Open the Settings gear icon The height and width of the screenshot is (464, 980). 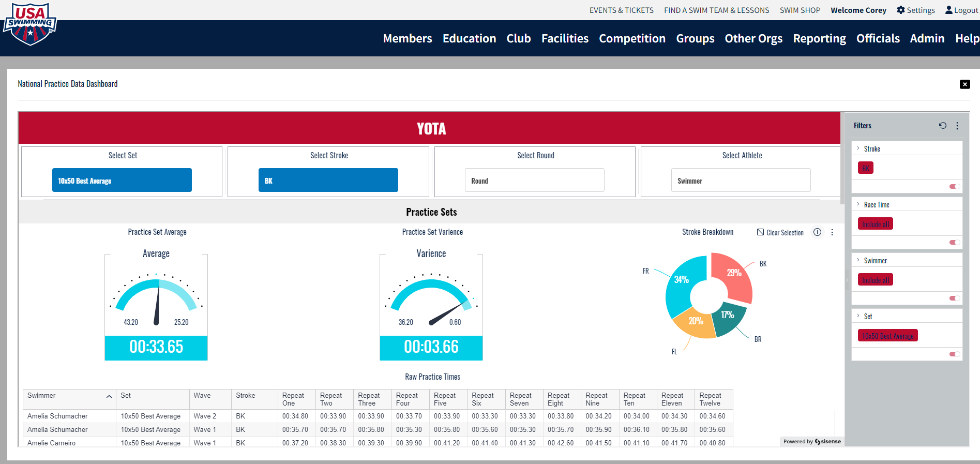pos(901,10)
